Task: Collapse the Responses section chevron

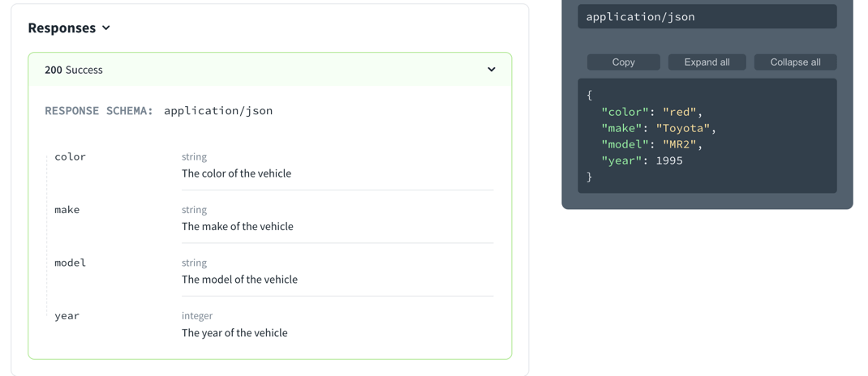Action: pos(106,28)
